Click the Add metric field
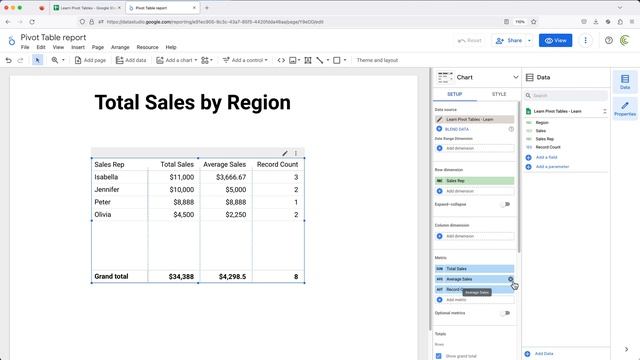Viewport: 640px width, 360px height. pos(474,300)
